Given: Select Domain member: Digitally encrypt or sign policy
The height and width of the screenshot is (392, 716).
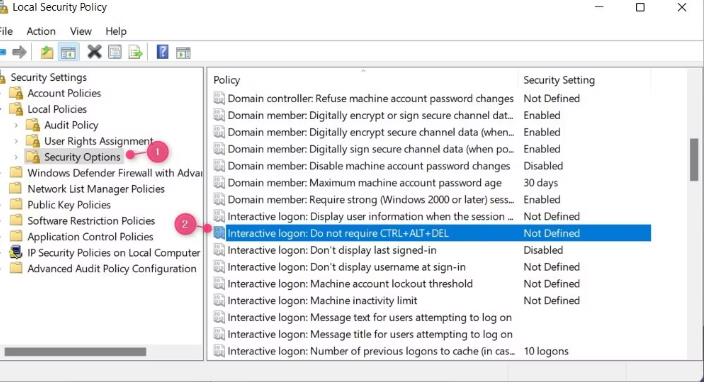Looking at the screenshot, I should click(x=370, y=116).
